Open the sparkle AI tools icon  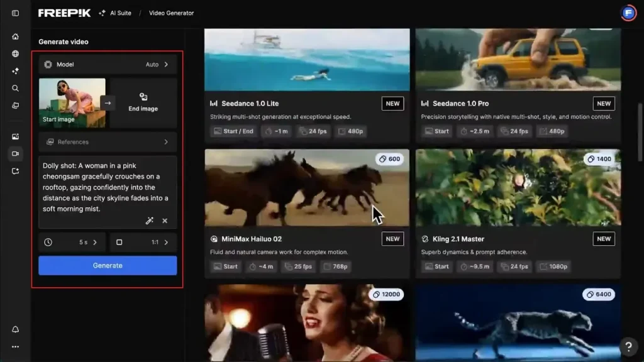(15, 71)
